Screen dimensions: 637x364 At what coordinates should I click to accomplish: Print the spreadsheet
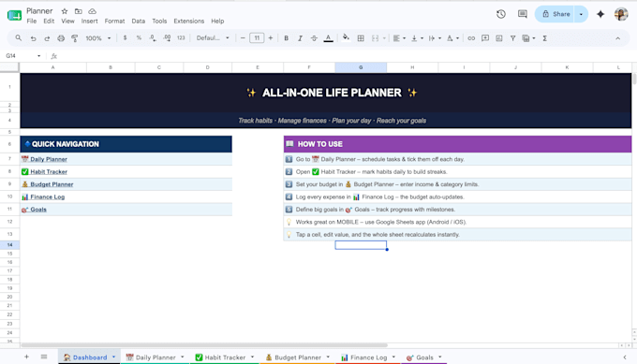(x=61, y=38)
